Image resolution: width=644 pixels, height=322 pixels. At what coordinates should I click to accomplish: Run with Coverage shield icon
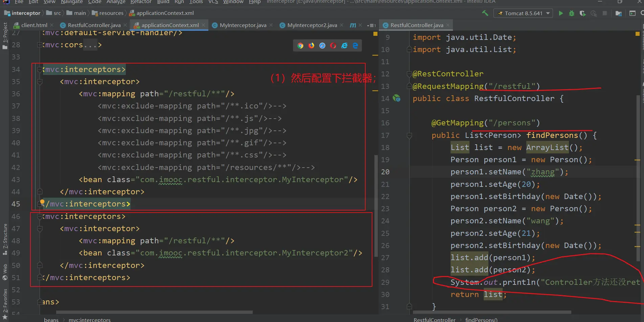point(582,13)
